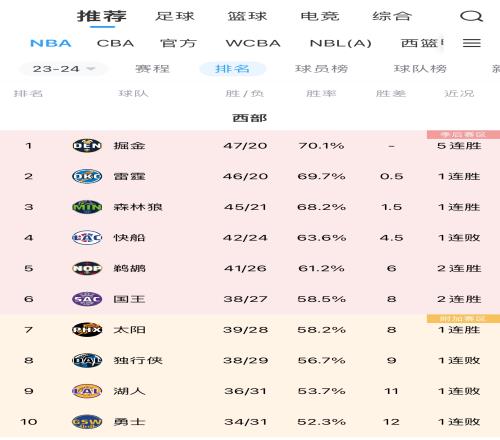500x440 pixels.
Task: Click the 70.1% win rate cell
Action: [x=321, y=146]
